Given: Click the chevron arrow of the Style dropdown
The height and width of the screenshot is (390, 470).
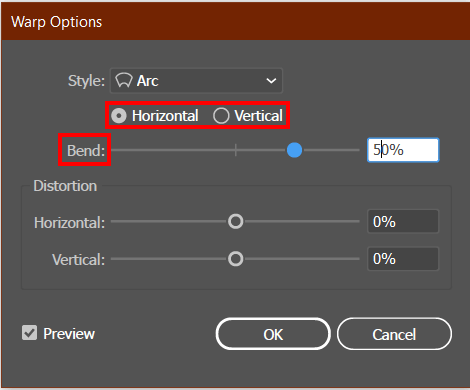Looking at the screenshot, I should 271,81.
